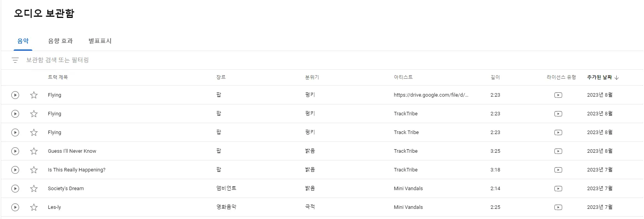The image size is (644, 219).
Task: Star the Les-ly track
Action: pos(34,207)
